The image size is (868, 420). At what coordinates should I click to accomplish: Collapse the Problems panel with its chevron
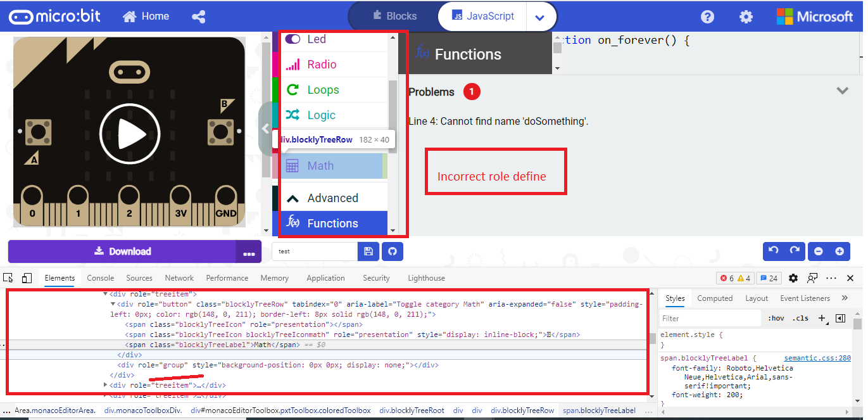pyautogui.click(x=843, y=91)
